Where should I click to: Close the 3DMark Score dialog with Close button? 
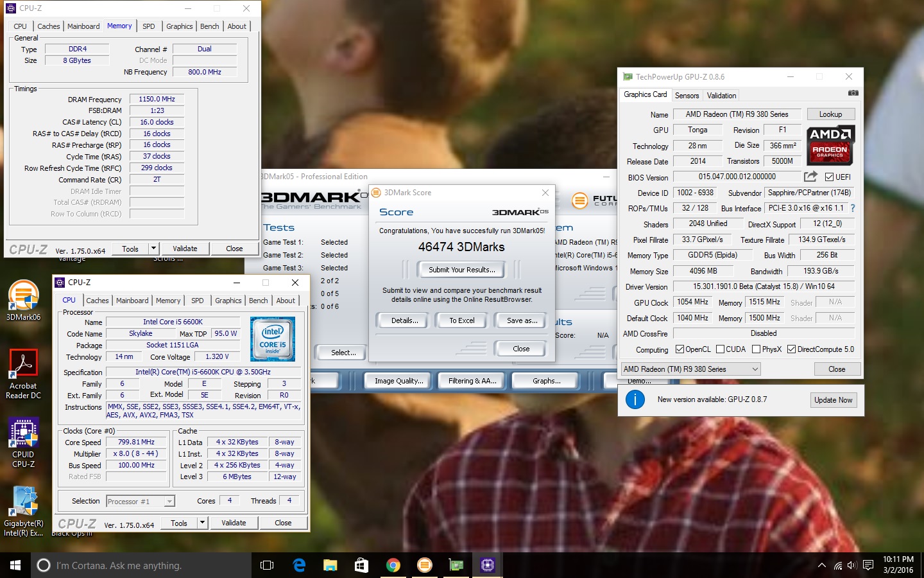[521, 349]
